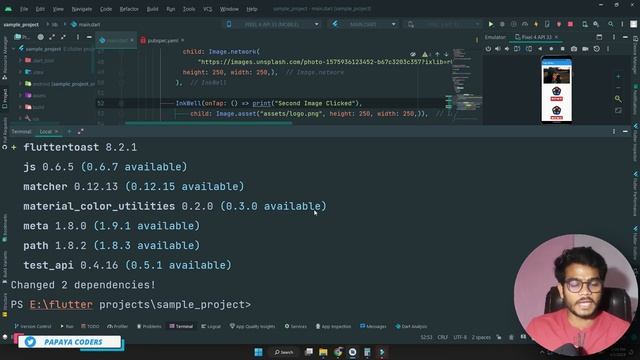Screen dimensions: 640x360
Task: Collapse sample_project root tree node
Action: point(14,49)
